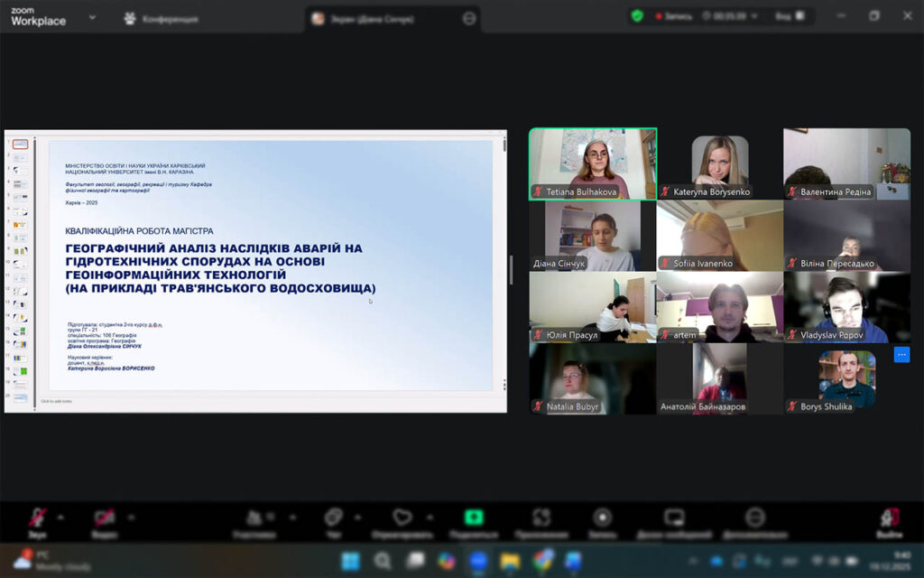The image size is (924, 578).
Task: Expand the video options arrow
Action: (x=131, y=517)
